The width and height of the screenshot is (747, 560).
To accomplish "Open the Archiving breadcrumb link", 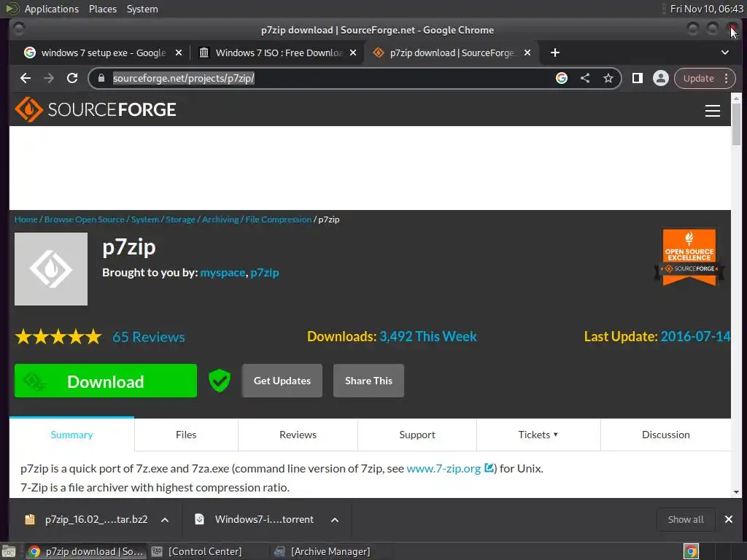I will click(220, 219).
